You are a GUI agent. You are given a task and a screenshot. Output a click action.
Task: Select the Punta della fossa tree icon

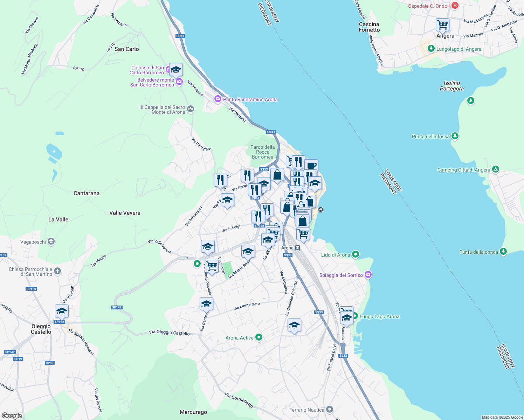click(455, 136)
